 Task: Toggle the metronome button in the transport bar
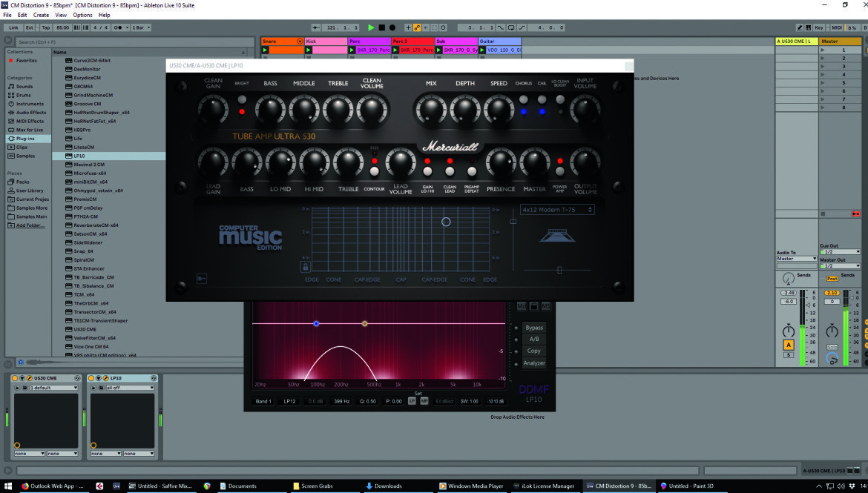(x=120, y=27)
